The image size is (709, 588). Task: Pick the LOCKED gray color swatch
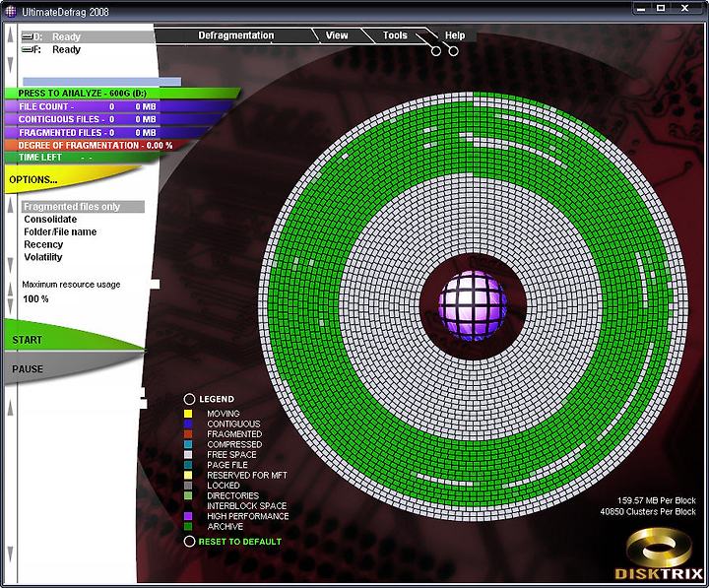click(188, 486)
